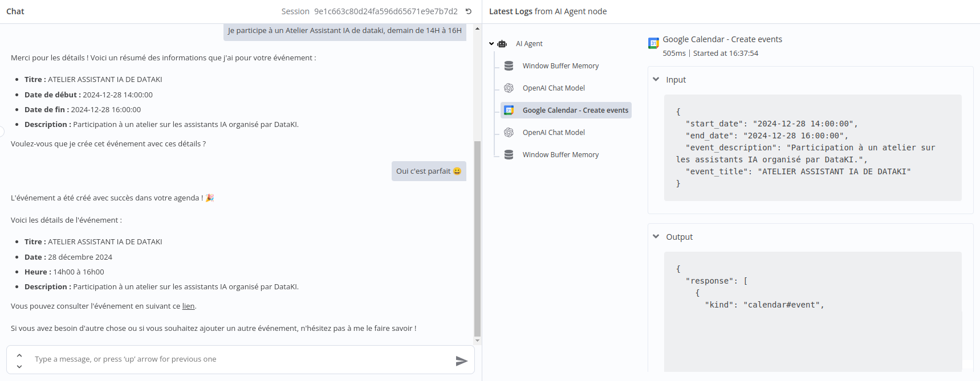
Task: Click the first OpenAI Chat Model logo
Action: coord(509,88)
